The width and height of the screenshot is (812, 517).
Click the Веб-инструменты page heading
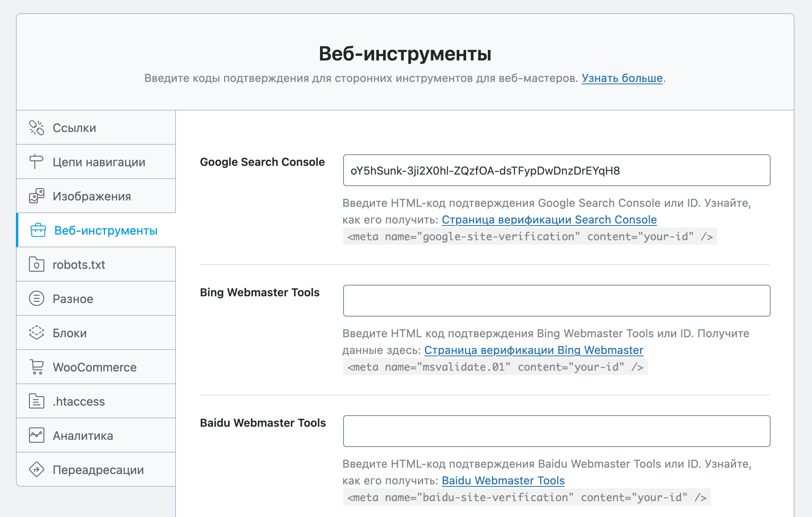[405, 54]
